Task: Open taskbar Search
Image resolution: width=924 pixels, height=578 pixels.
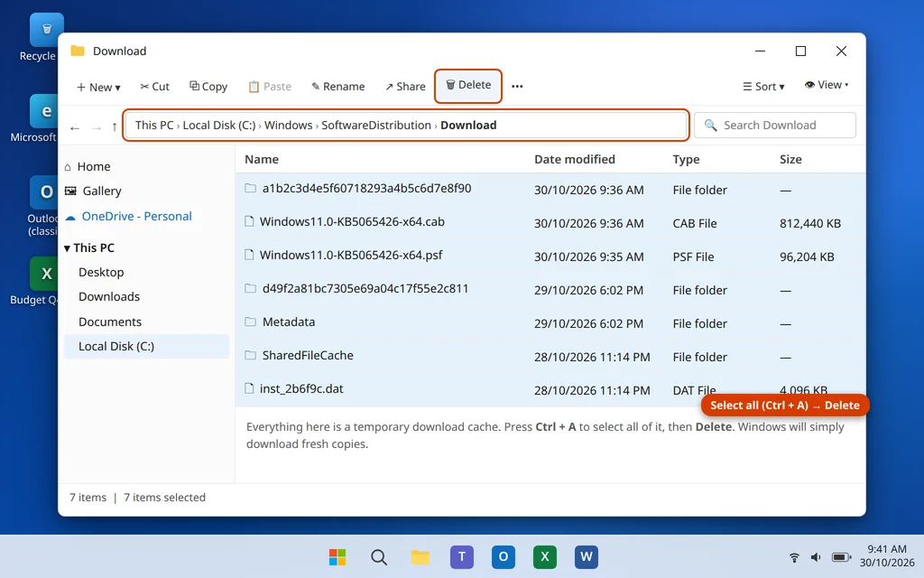Action: click(379, 556)
